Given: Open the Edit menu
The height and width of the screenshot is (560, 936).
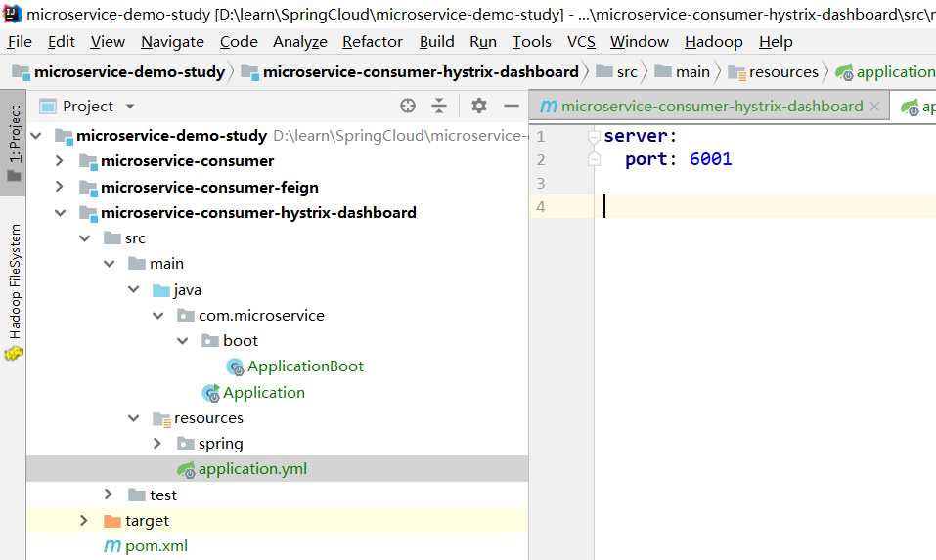Looking at the screenshot, I should pyautogui.click(x=62, y=42).
